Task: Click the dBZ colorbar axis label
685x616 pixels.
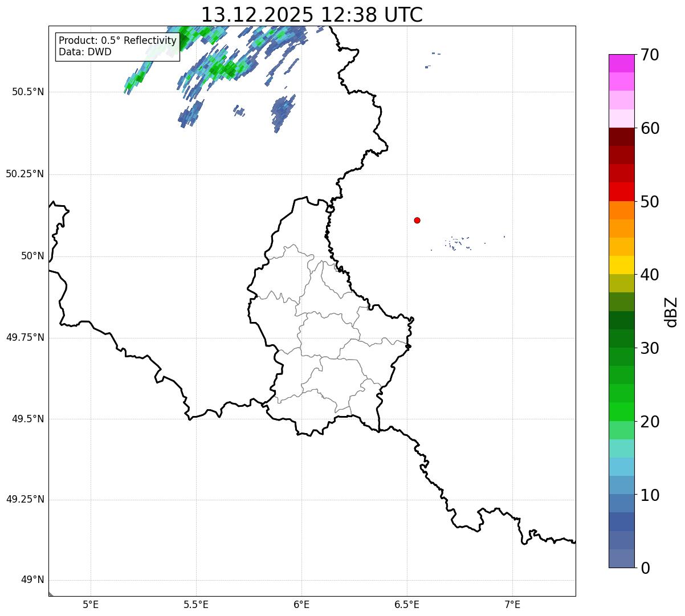Action: [671, 312]
